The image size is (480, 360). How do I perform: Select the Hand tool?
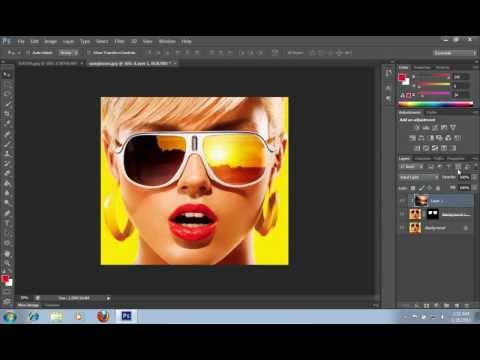[7, 253]
